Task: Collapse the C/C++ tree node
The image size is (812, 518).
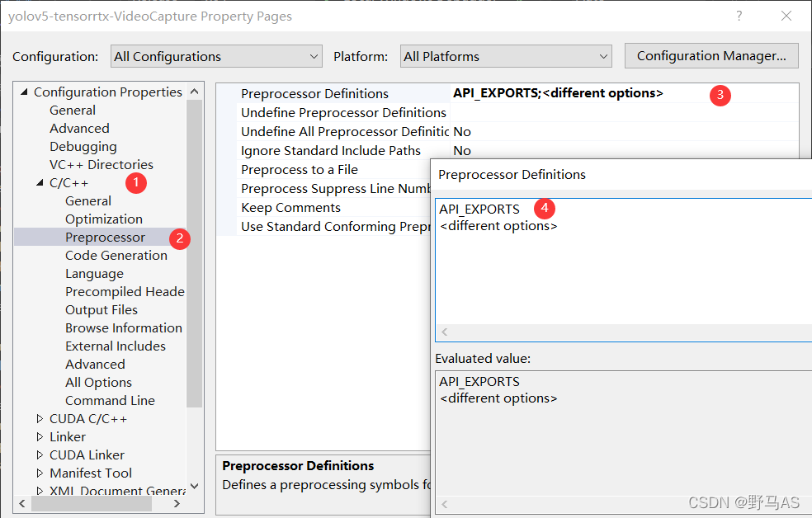Action: [40, 182]
